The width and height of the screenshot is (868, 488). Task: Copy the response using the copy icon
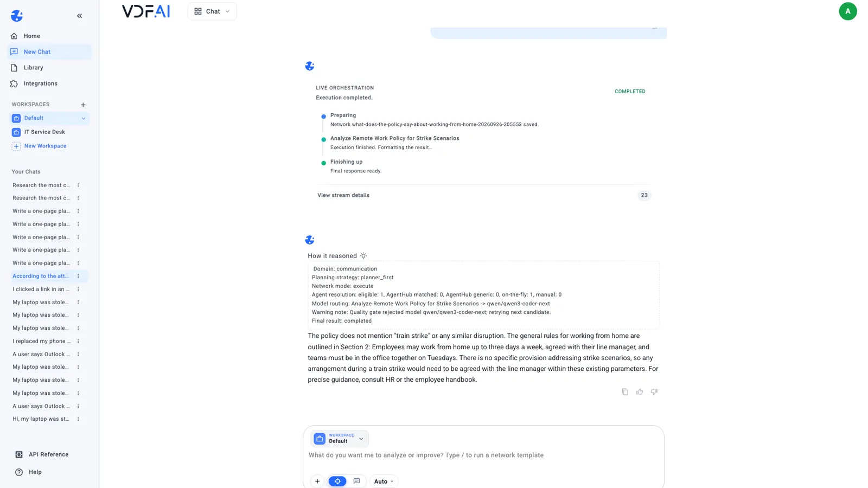625,391
